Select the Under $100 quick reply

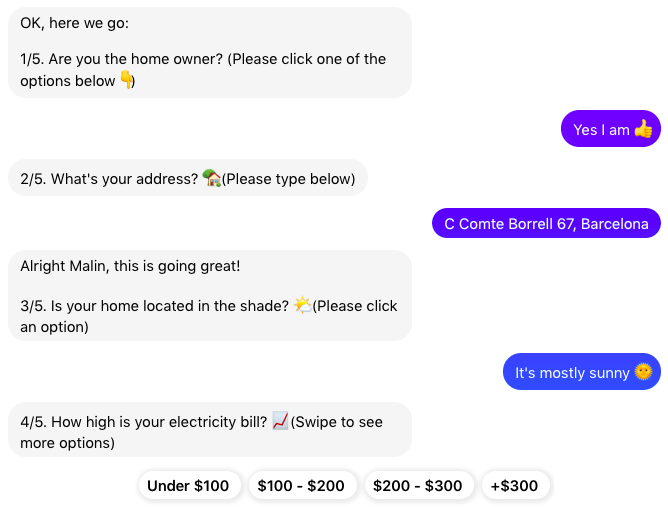pos(190,485)
